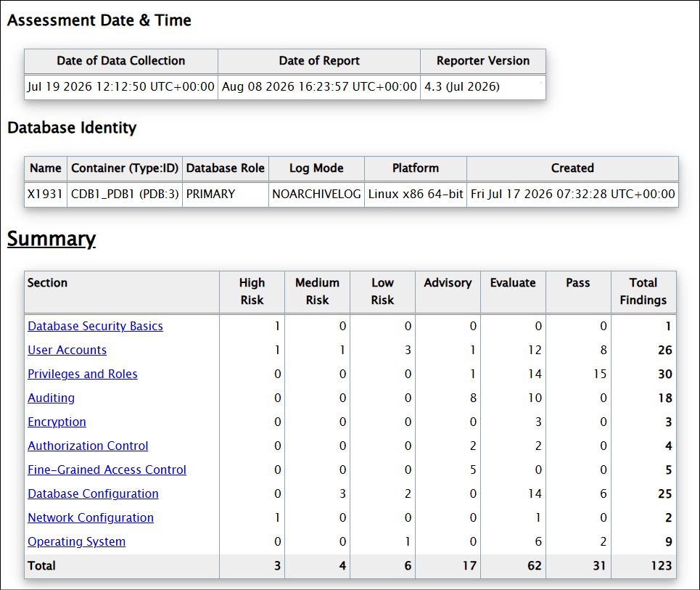Click the Total row label
Screen dimensions: 700x590
41,566
